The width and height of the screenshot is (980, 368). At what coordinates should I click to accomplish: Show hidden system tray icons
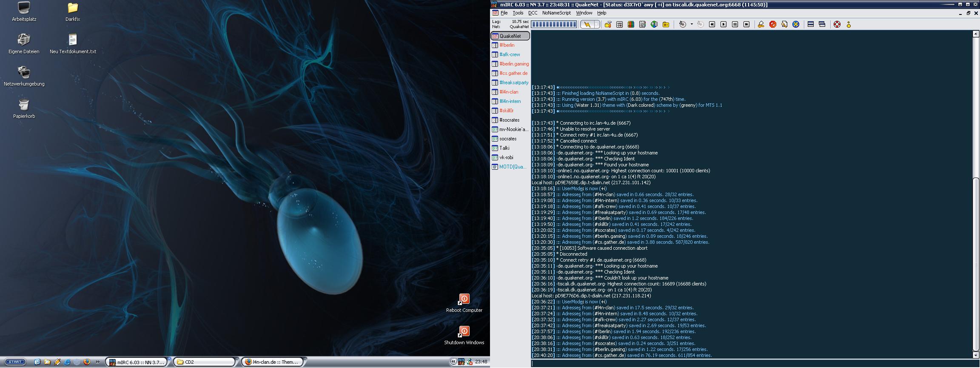[453, 362]
